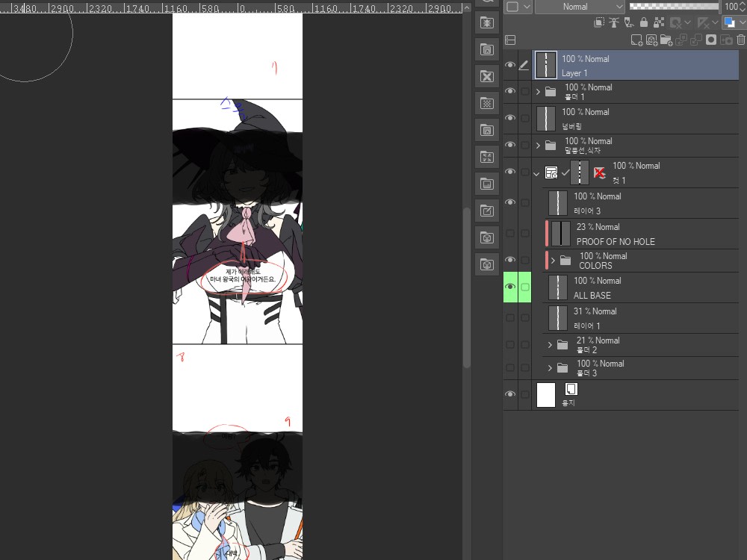
Task: Click Transfer to Lower Layer icon
Action: click(681, 40)
